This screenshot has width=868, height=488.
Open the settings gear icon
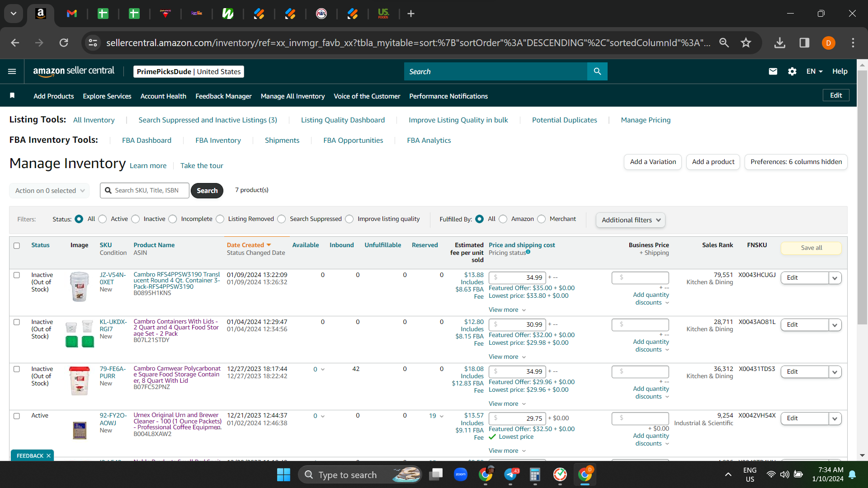(x=792, y=71)
